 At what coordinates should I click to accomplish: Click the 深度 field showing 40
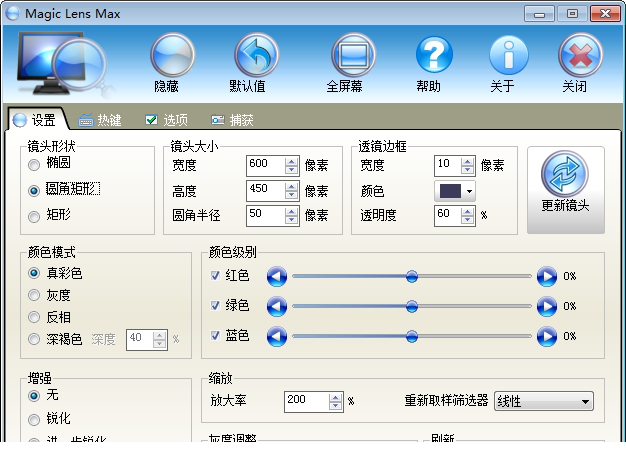click(x=140, y=340)
